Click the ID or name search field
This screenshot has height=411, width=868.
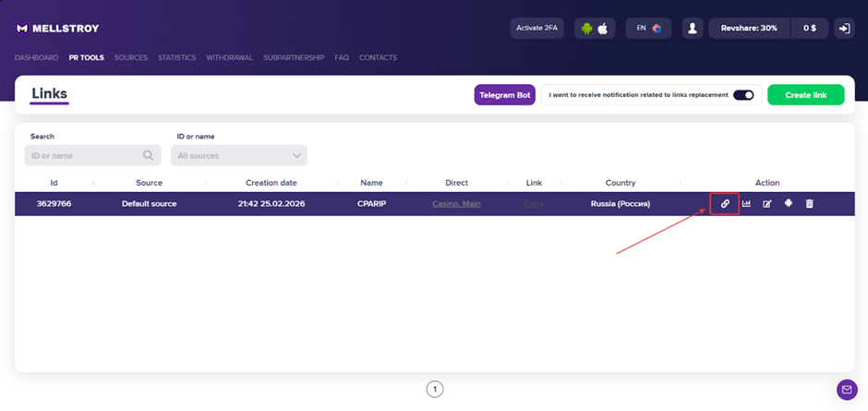(83, 156)
